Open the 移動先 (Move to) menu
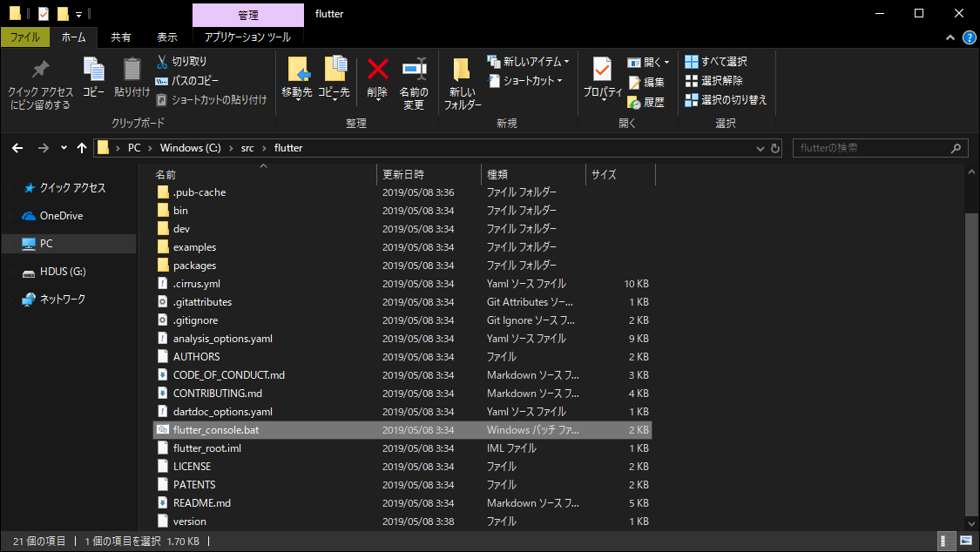Image resolution: width=980 pixels, height=552 pixels. tap(297, 79)
